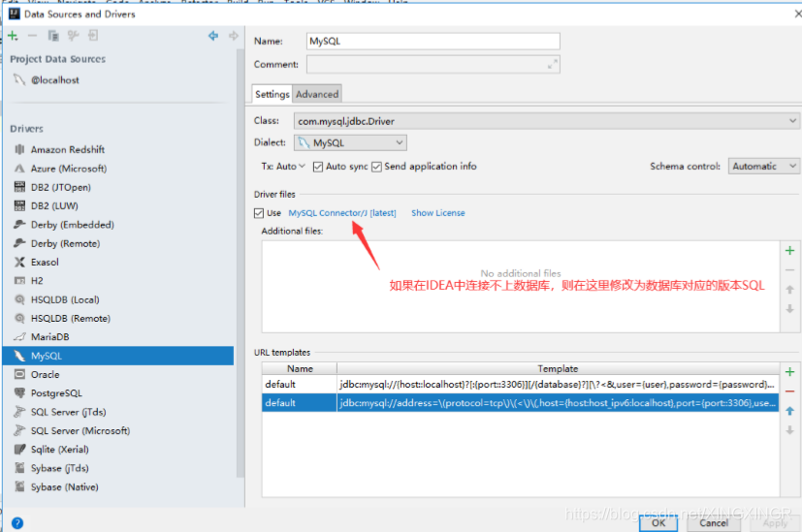Viewport: 802px width, 532px height.
Task: Click the Name column header in URL templates
Action: click(x=300, y=368)
